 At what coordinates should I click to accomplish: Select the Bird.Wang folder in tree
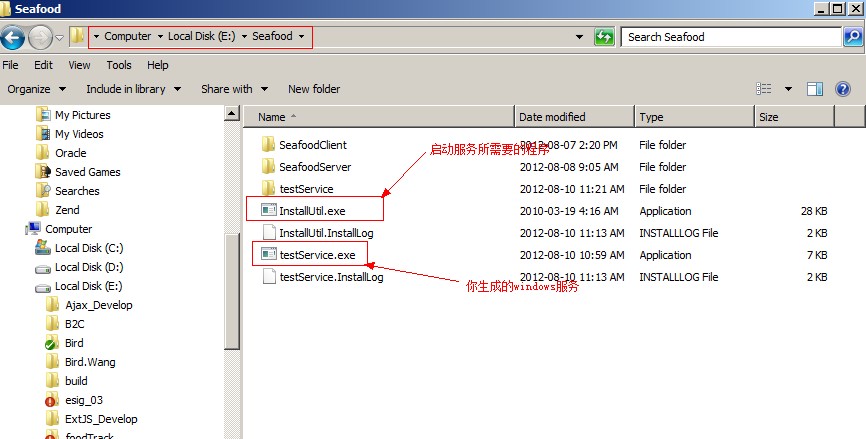click(x=90, y=362)
